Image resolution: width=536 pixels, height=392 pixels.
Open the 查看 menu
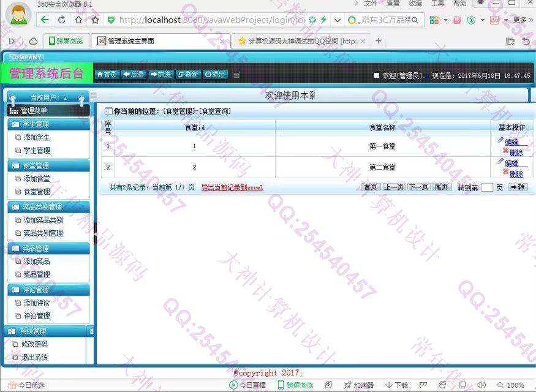393,4
